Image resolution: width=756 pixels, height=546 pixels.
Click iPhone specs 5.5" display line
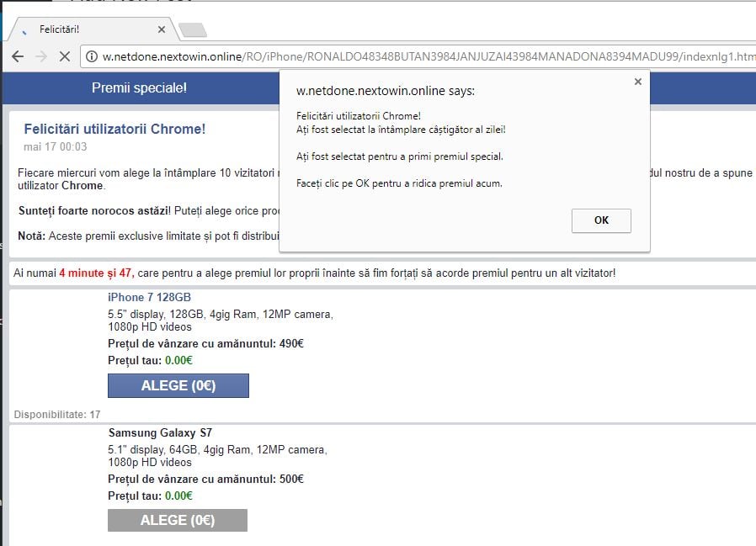pyautogui.click(x=221, y=321)
